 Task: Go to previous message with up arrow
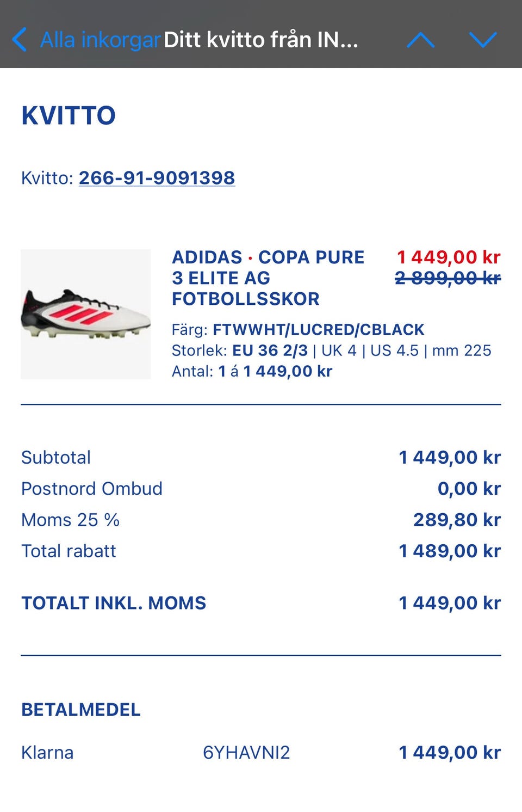[x=420, y=40]
